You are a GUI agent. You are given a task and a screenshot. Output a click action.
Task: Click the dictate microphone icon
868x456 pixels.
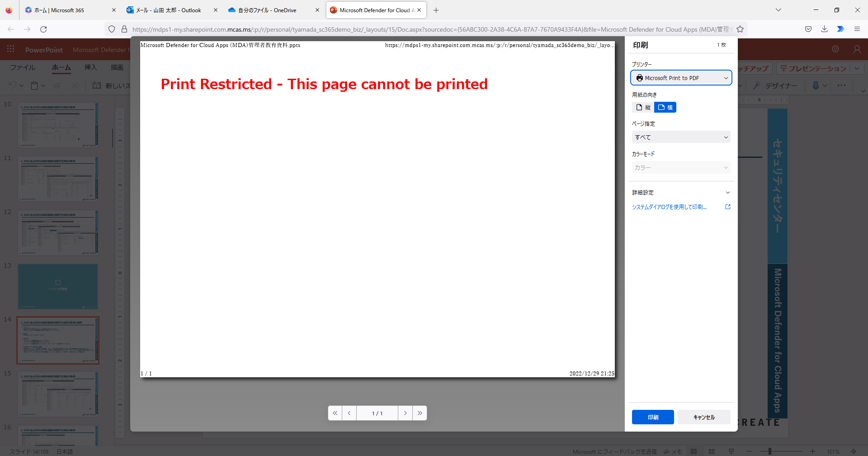(816, 85)
